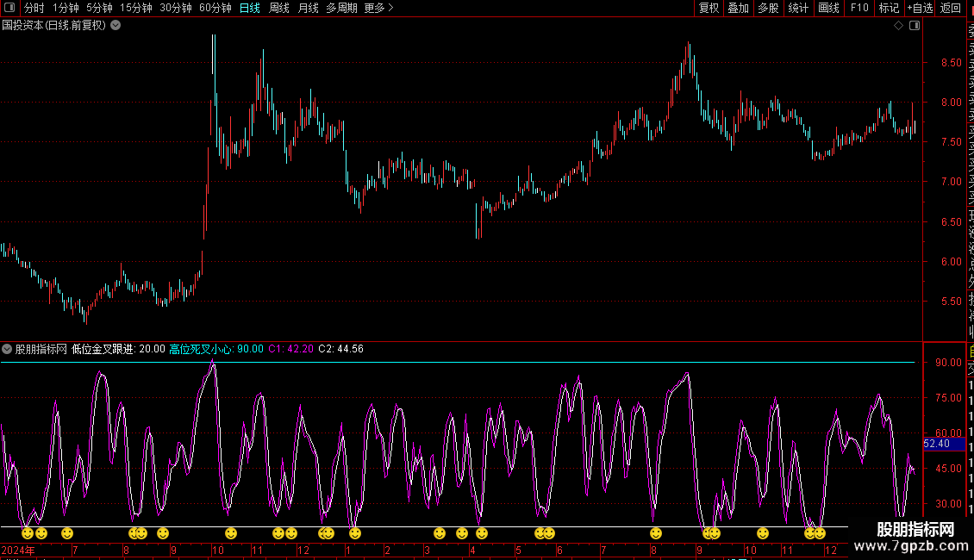Click the 7.50 price axis label
974x560 pixels.
pos(951,142)
